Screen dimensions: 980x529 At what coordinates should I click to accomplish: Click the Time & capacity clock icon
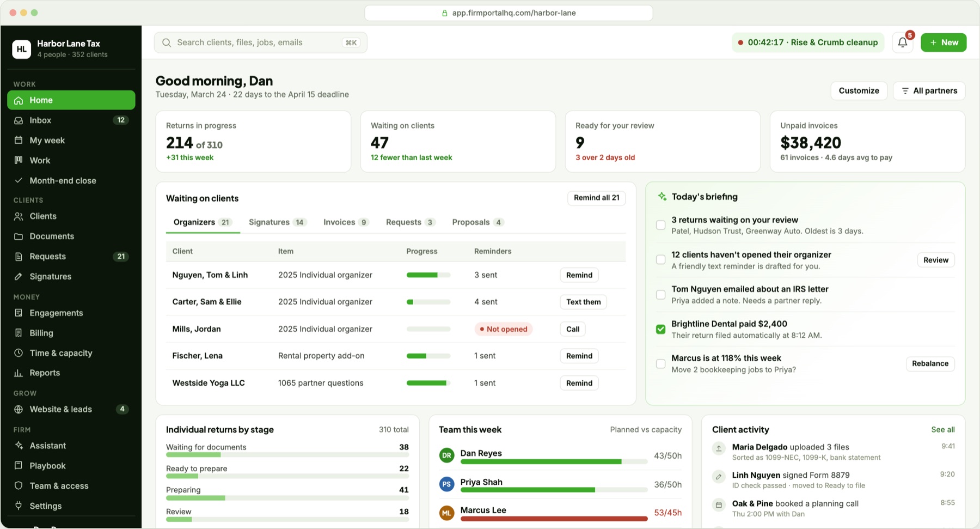(x=19, y=353)
